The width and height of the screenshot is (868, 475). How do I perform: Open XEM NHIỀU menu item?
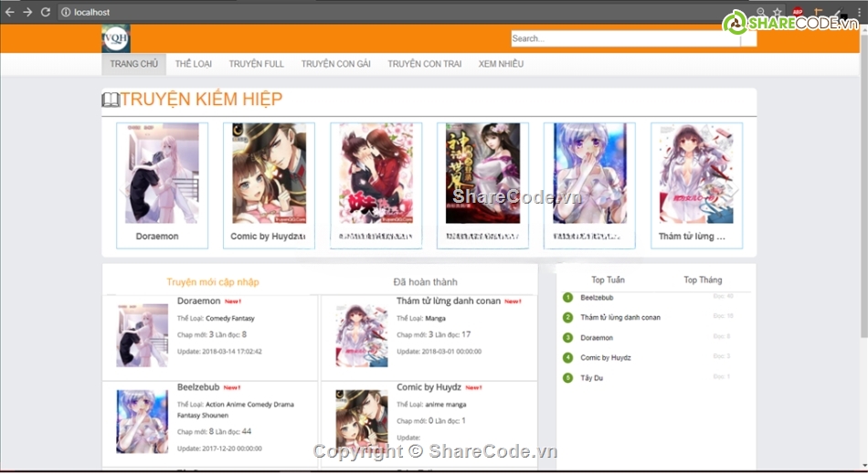click(501, 64)
